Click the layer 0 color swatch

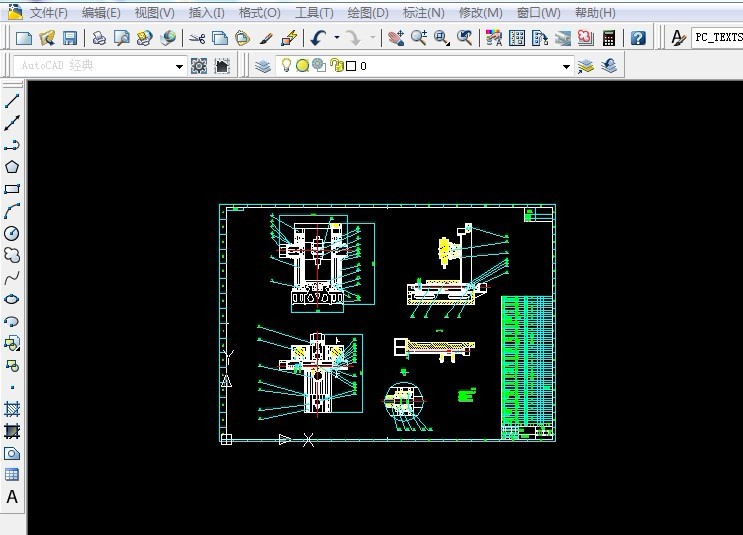pos(351,66)
